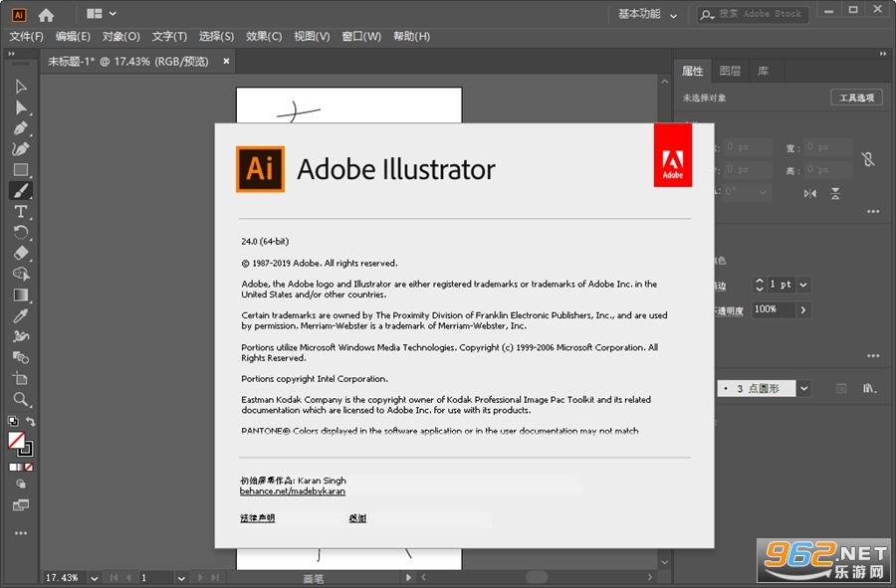Select the Type tool

(x=21, y=211)
